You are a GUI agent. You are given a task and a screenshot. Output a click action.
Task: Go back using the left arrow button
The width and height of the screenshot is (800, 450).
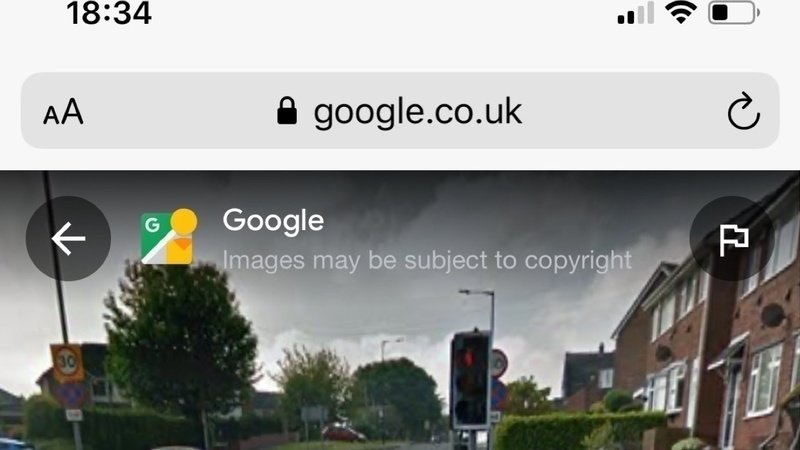click(x=68, y=238)
